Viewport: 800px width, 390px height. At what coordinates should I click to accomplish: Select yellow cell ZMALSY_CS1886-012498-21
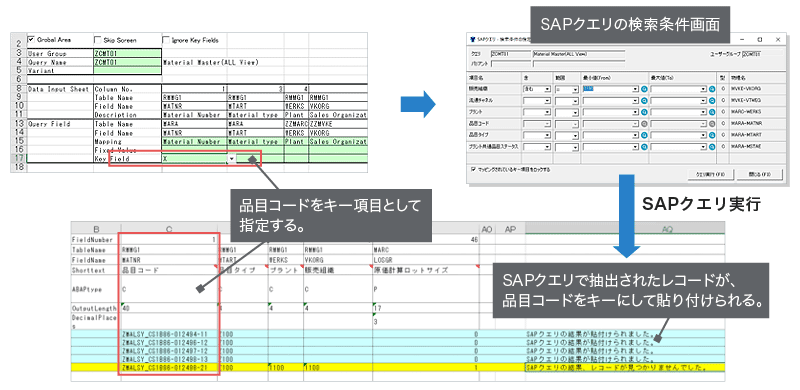pos(169,368)
